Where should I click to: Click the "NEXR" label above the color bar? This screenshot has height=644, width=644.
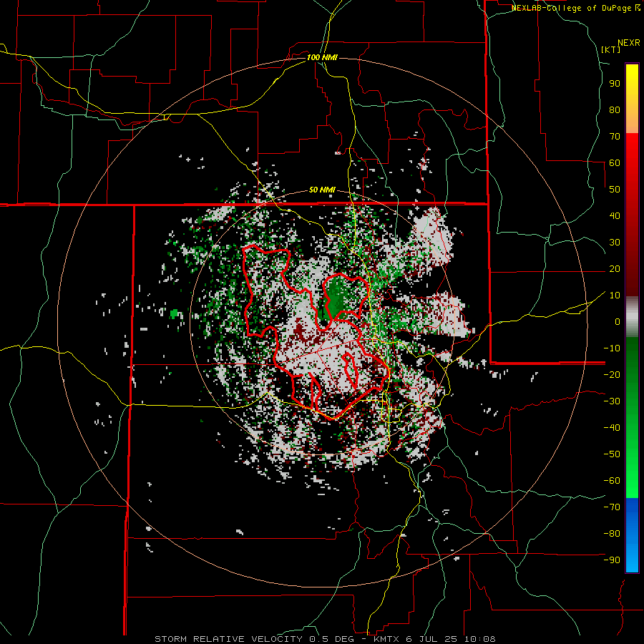[629, 43]
